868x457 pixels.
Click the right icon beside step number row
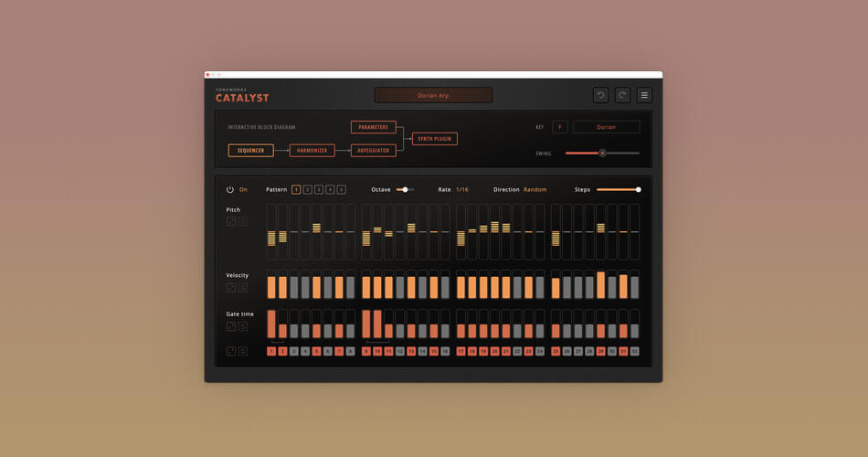(x=242, y=351)
